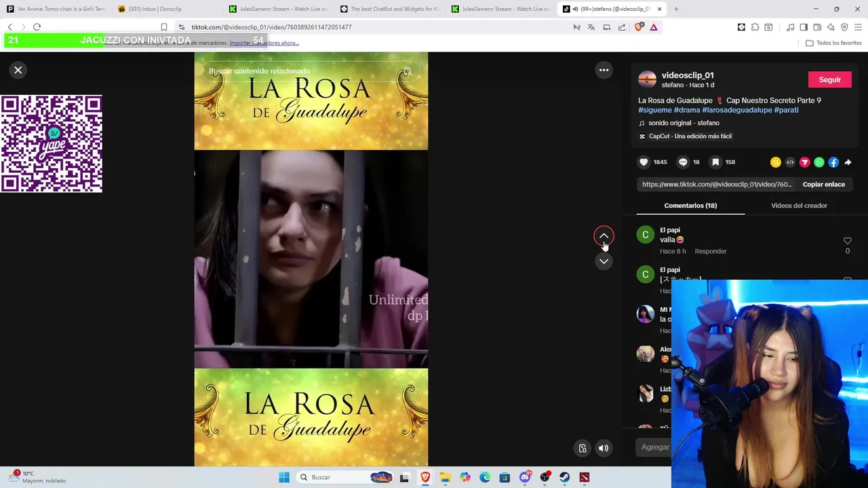This screenshot has height=488, width=868.
Task: Open the translate page icon
Action: pyautogui.click(x=591, y=27)
